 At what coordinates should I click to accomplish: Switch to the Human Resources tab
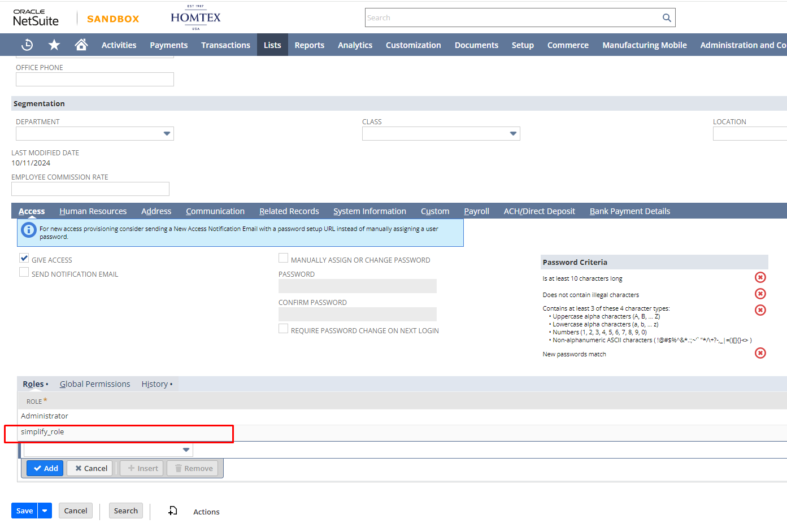(93, 211)
